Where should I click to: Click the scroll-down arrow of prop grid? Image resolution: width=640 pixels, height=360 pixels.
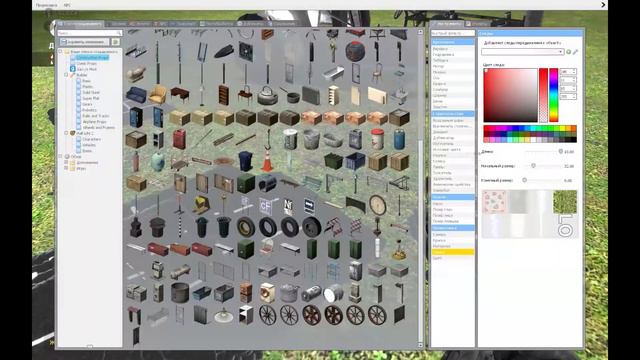(420, 345)
